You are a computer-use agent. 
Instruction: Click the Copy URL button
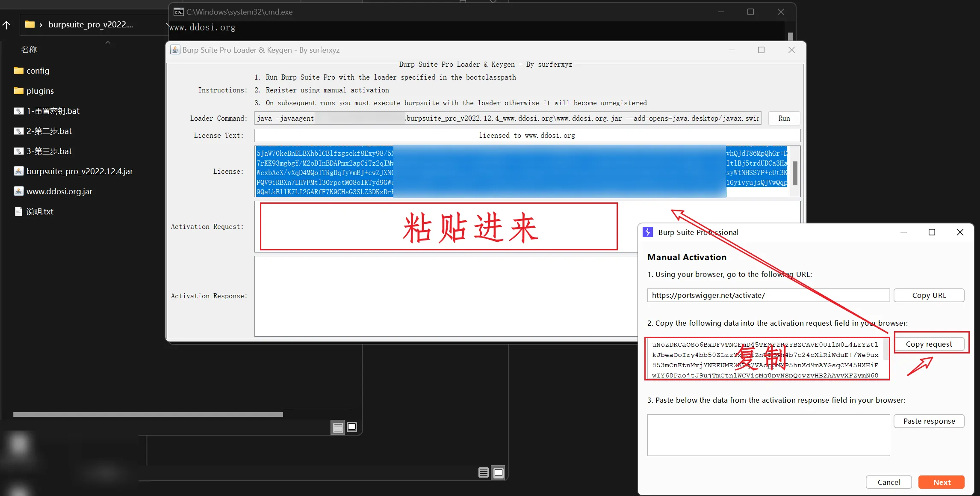[929, 295]
